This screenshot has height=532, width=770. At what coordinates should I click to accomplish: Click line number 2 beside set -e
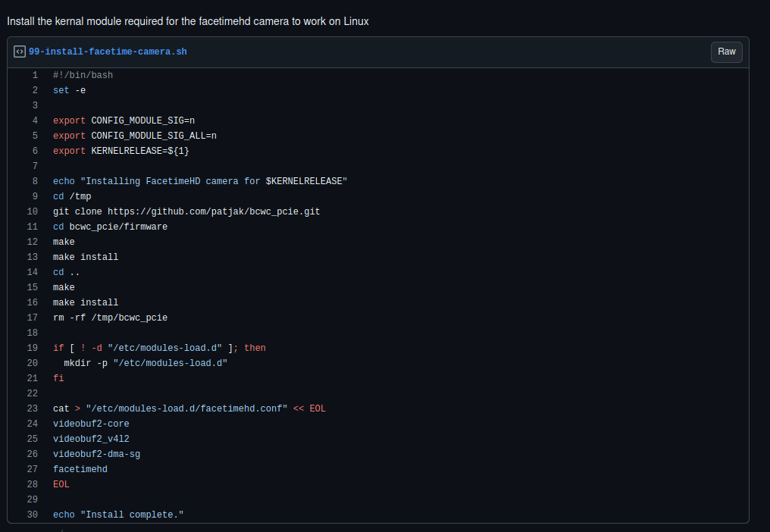click(x=34, y=89)
